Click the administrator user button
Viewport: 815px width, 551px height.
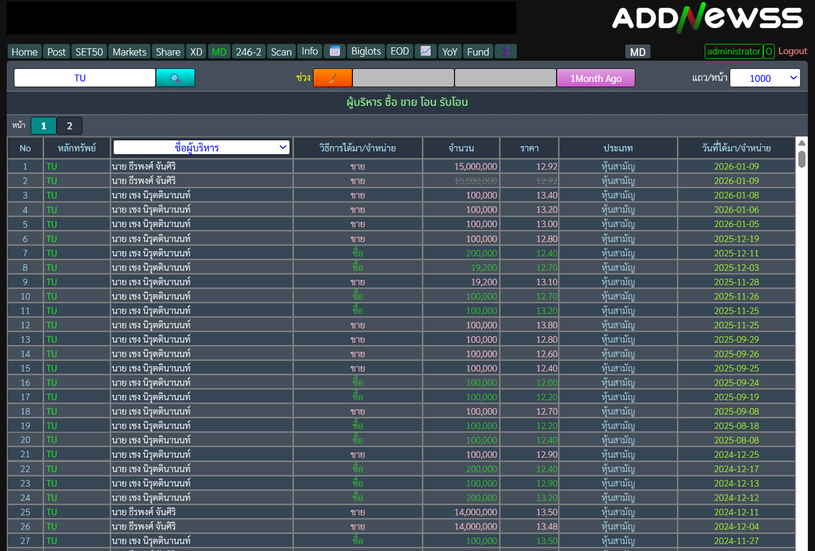(x=732, y=51)
